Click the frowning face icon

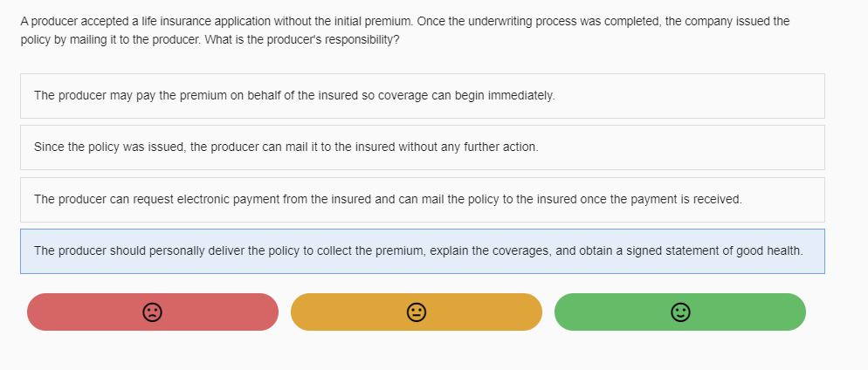(x=152, y=312)
